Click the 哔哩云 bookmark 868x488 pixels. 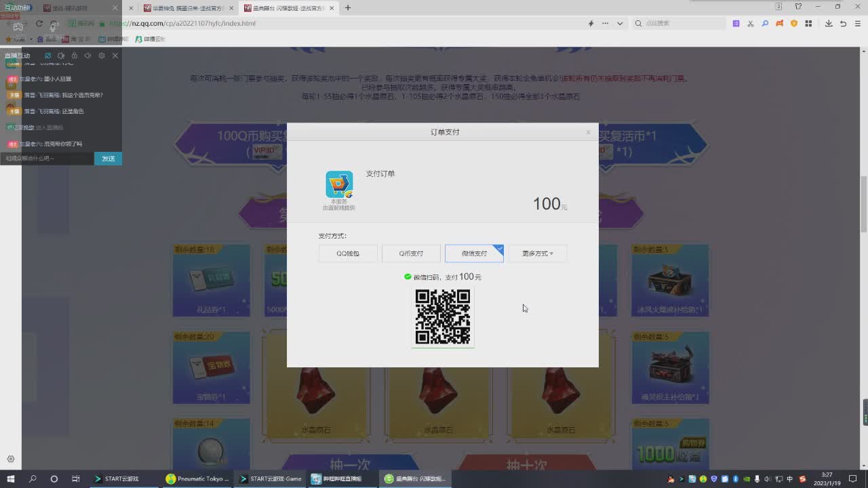tap(151, 39)
